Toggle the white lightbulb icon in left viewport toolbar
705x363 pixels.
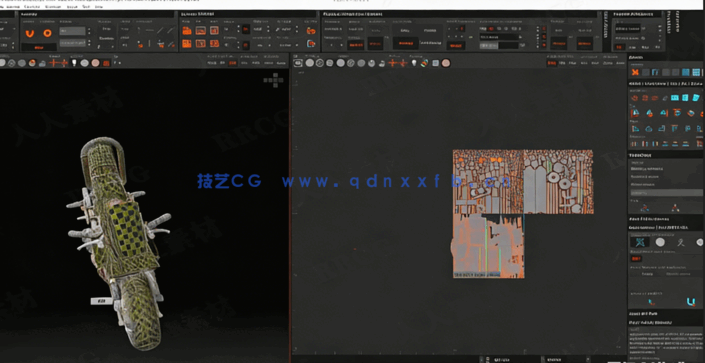(74, 63)
